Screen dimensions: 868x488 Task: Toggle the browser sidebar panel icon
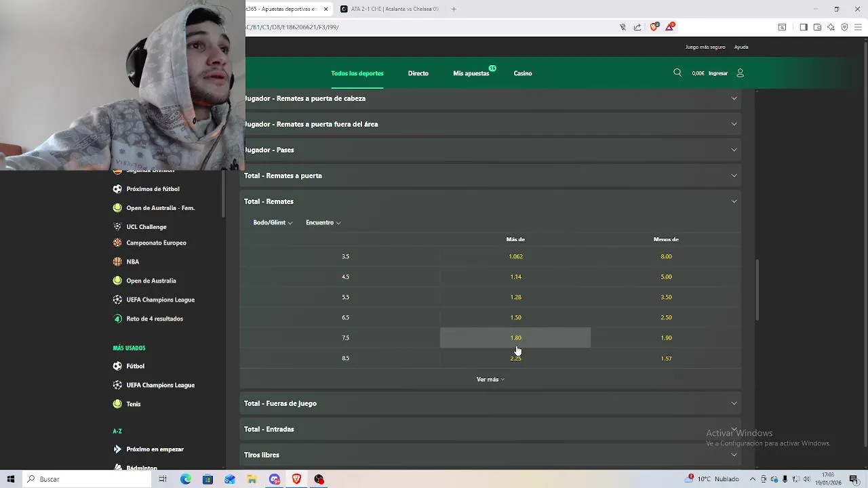pyautogui.click(x=804, y=27)
